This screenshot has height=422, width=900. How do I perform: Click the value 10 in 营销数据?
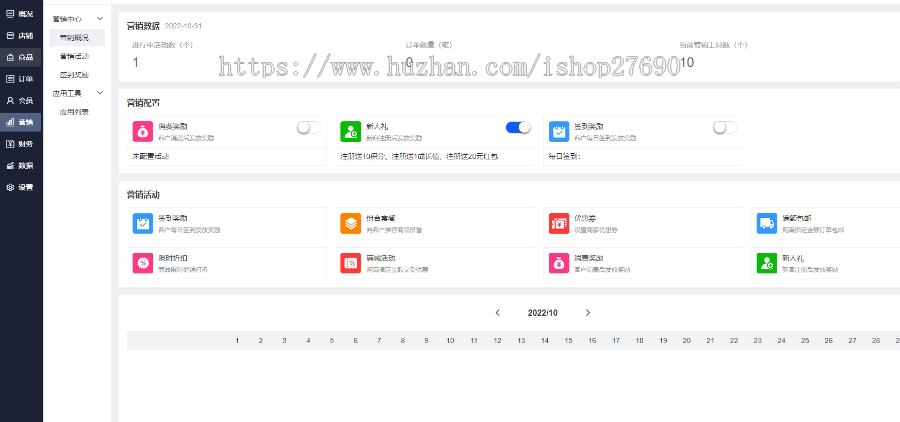pos(686,63)
